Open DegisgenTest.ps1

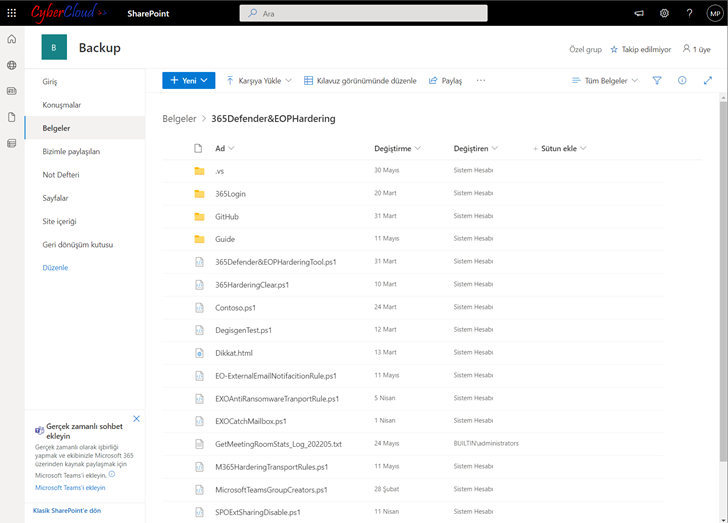pyautogui.click(x=243, y=330)
